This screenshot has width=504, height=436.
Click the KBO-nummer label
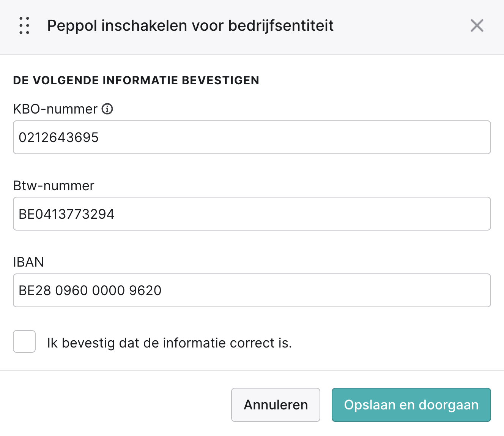55,109
